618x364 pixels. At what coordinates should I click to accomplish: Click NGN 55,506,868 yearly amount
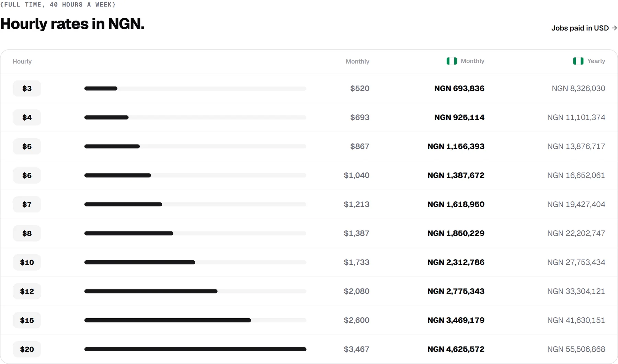click(x=576, y=349)
